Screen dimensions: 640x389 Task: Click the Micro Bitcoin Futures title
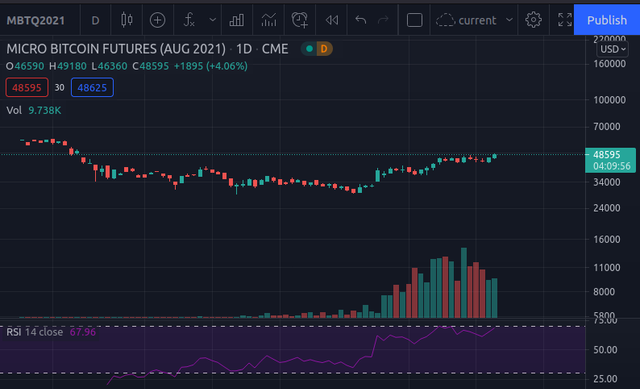coord(116,49)
